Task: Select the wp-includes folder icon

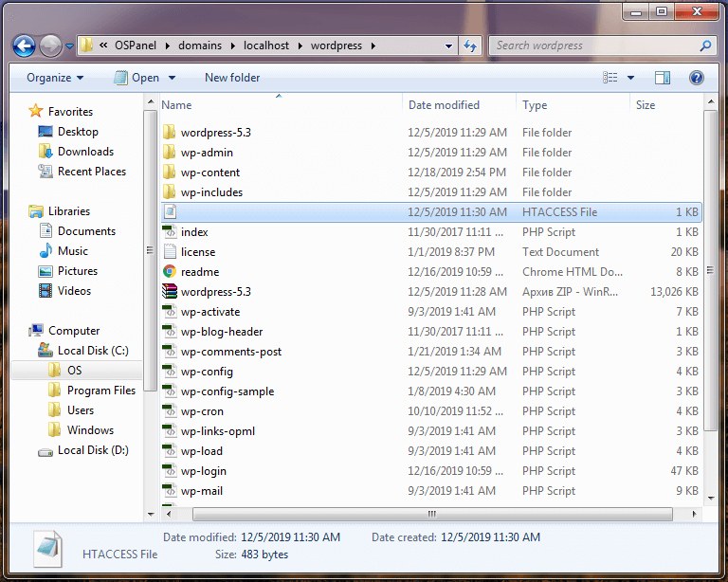Action: pyautogui.click(x=170, y=192)
